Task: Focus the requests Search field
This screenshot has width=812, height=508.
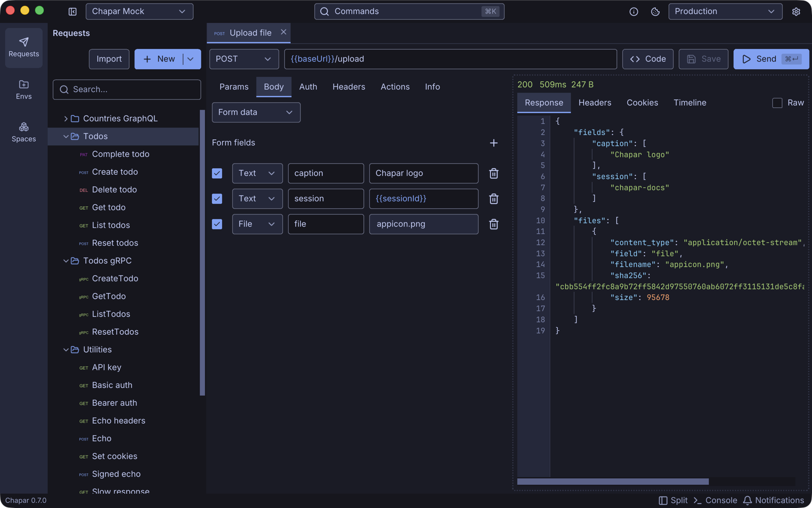Action: tap(127, 89)
